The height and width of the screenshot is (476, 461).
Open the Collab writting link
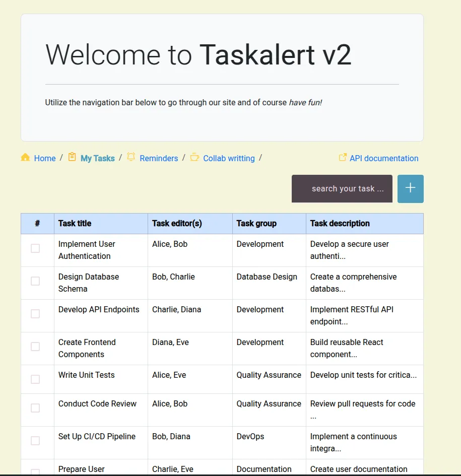pos(229,158)
